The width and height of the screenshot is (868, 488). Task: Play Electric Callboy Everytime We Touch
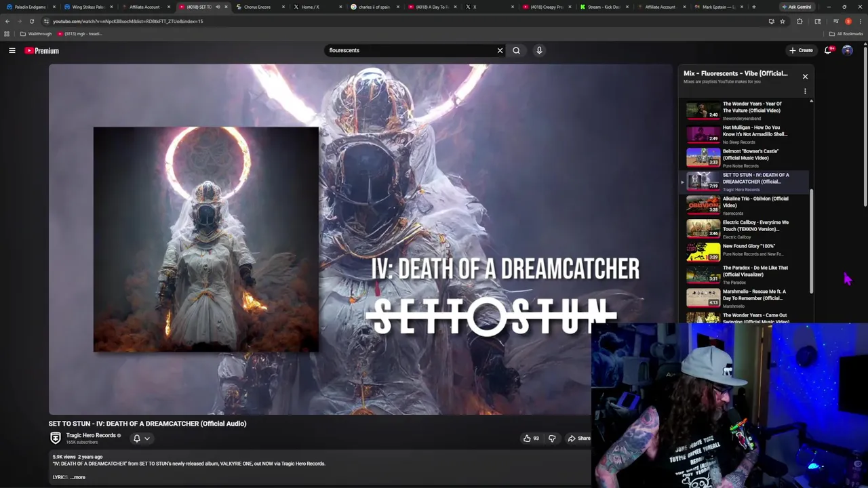(x=743, y=229)
